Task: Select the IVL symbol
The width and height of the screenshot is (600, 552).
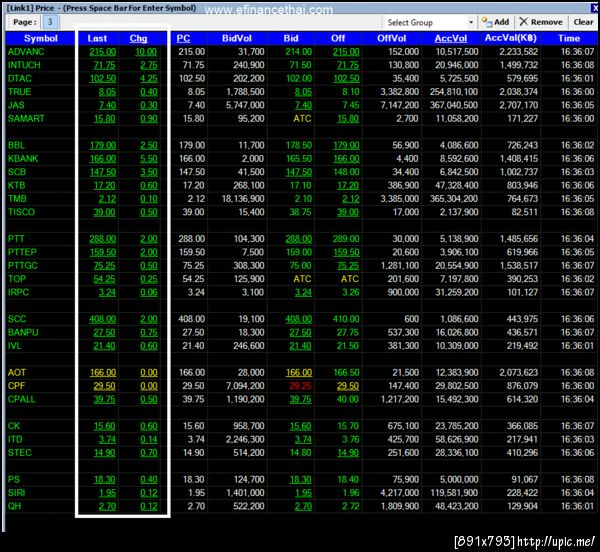Action: [15, 346]
